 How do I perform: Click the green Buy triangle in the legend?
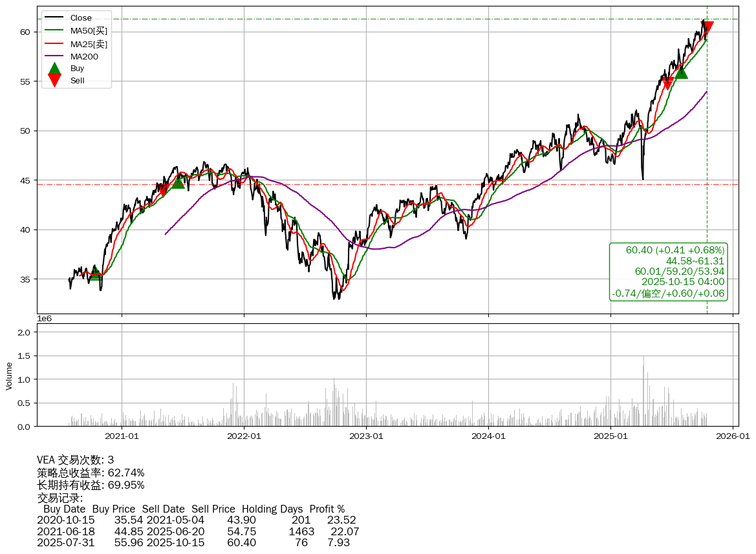55,69
